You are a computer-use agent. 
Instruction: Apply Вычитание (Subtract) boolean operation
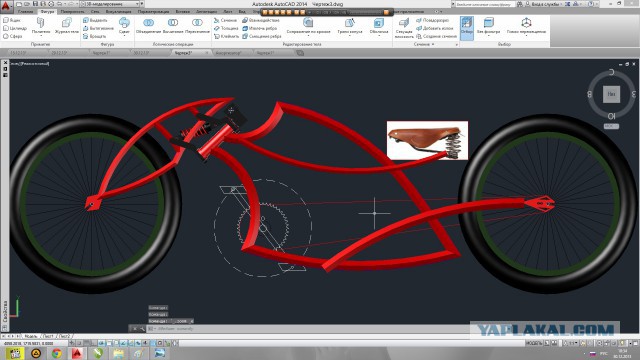coord(173,26)
